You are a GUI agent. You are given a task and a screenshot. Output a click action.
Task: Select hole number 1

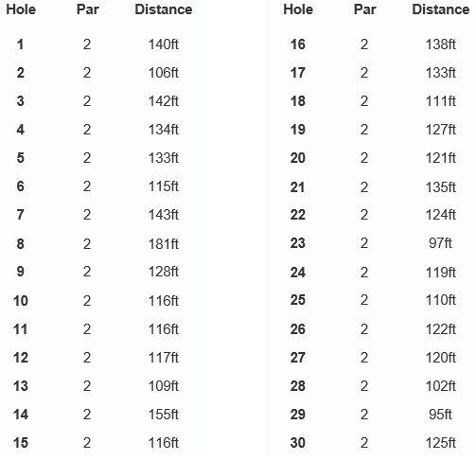pyautogui.click(x=20, y=44)
